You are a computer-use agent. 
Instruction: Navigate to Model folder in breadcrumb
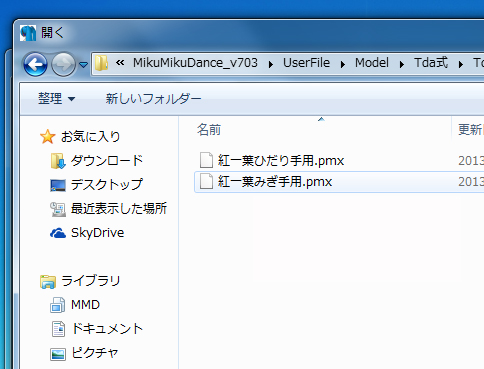click(x=372, y=63)
